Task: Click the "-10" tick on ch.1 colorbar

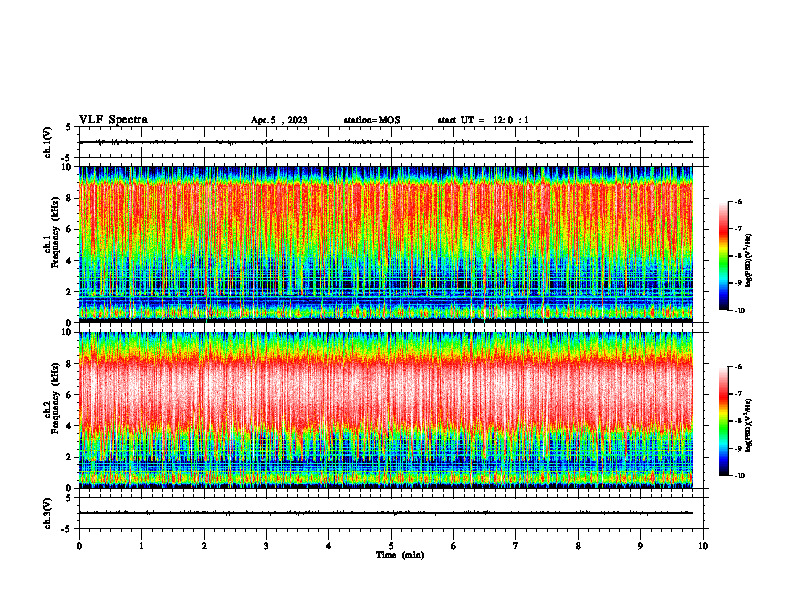Action: pos(740,311)
